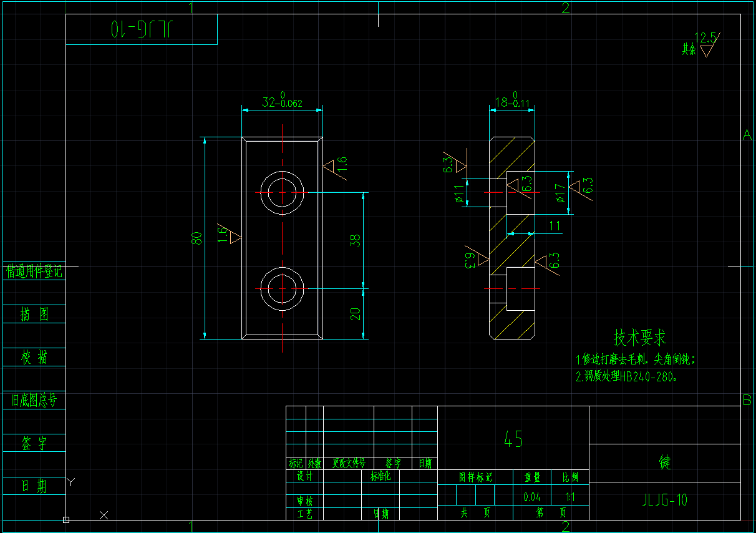756x533 pixels.
Task: Select the 比例 header cell
Action: pyautogui.click(x=570, y=477)
